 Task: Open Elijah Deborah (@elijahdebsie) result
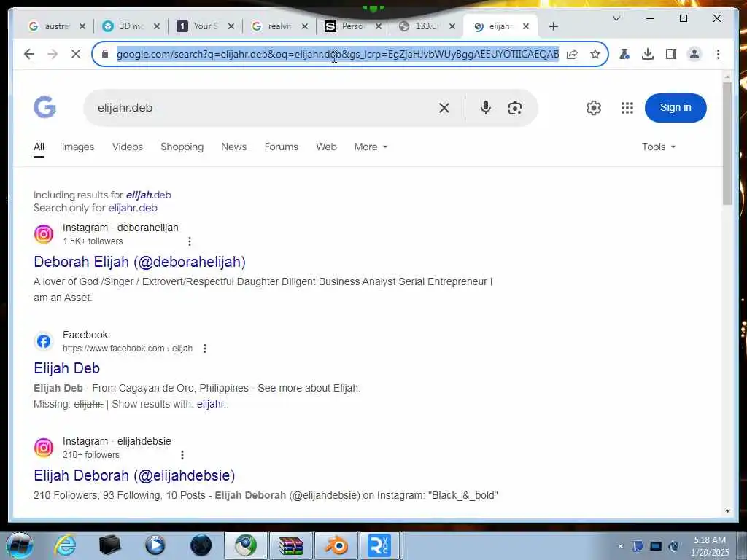coord(134,475)
